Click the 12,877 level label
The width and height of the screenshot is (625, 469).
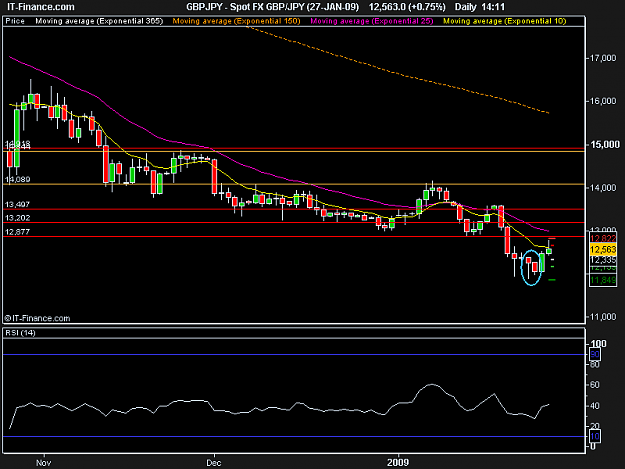pos(17,232)
